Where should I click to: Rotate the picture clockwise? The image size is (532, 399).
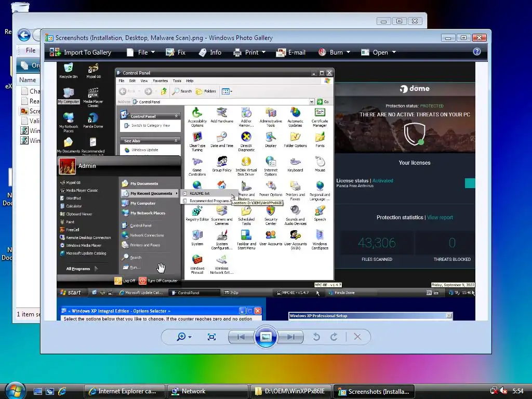click(x=334, y=337)
